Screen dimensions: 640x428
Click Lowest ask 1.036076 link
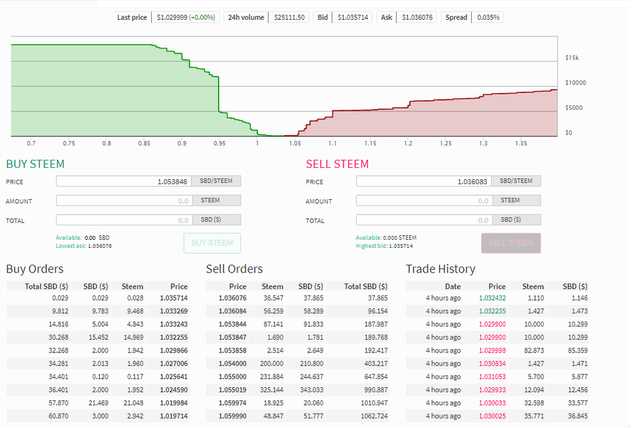[x=84, y=246]
